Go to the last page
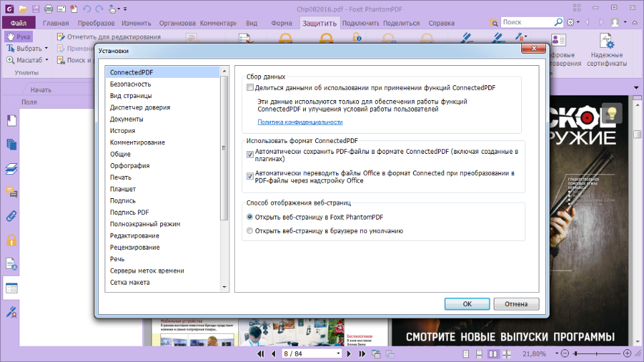 [x=362, y=354]
